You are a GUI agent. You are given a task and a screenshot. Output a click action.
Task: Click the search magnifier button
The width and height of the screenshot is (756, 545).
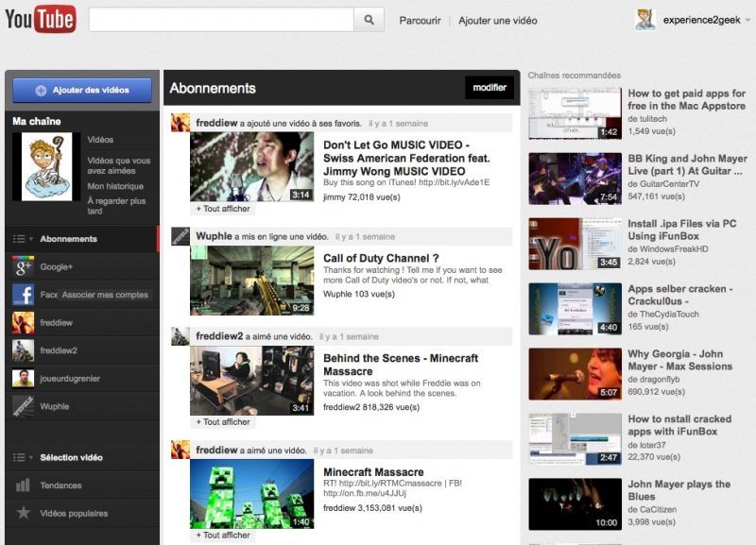[369, 20]
